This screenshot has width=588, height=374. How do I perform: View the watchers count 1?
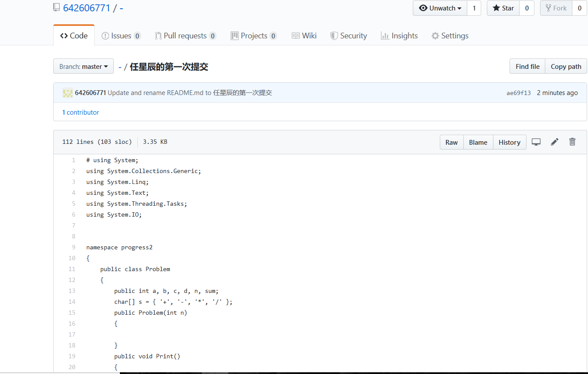pos(474,8)
